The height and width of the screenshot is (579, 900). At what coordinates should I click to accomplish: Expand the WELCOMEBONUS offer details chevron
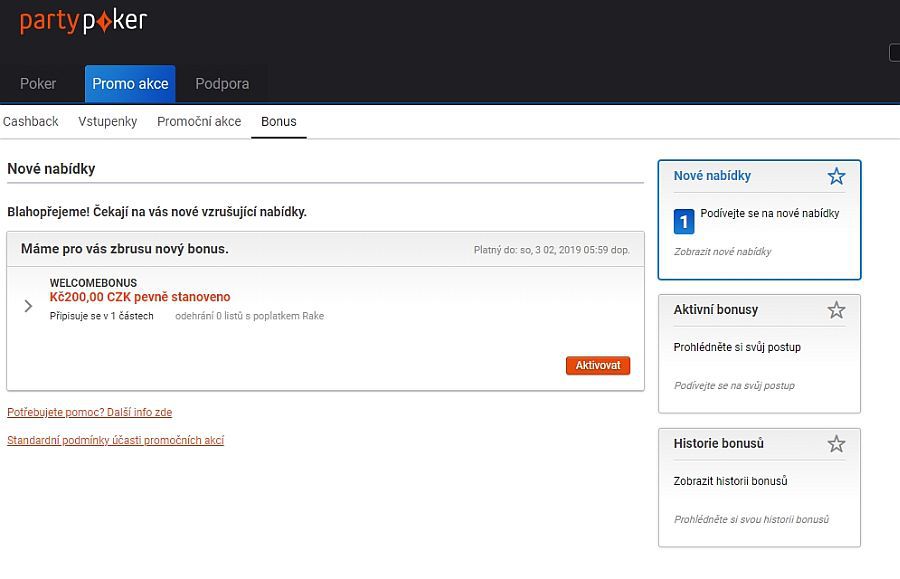[29, 306]
